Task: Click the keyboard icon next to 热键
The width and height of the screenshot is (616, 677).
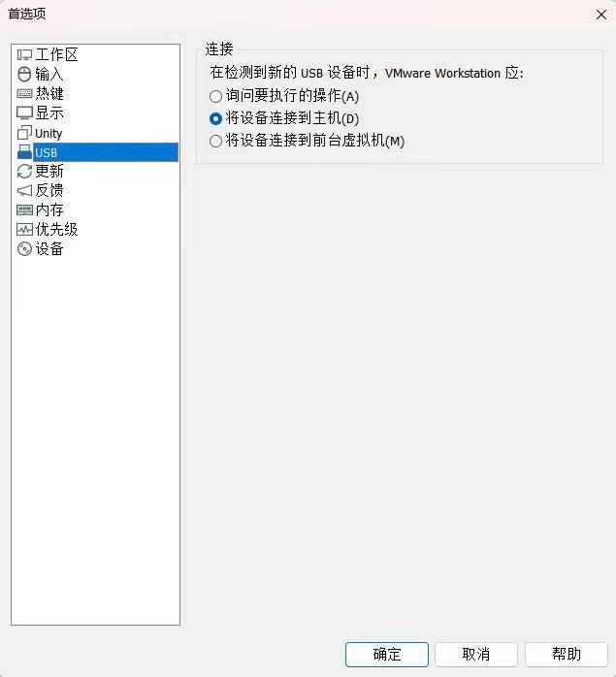Action: [24, 93]
